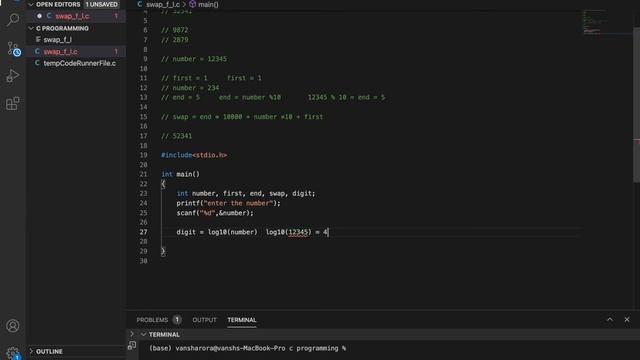Open the Manage gear settings icon
The height and width of the screenshot is (360, 640).
tap(13, 353)
